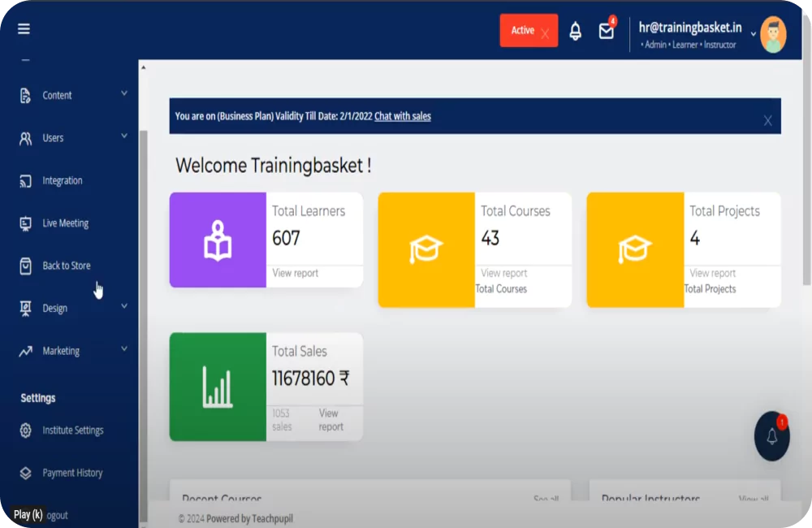The height and width of the screenshot is (528, 812).
Task: Click the Design easel icon
Action: coord(25,309)
